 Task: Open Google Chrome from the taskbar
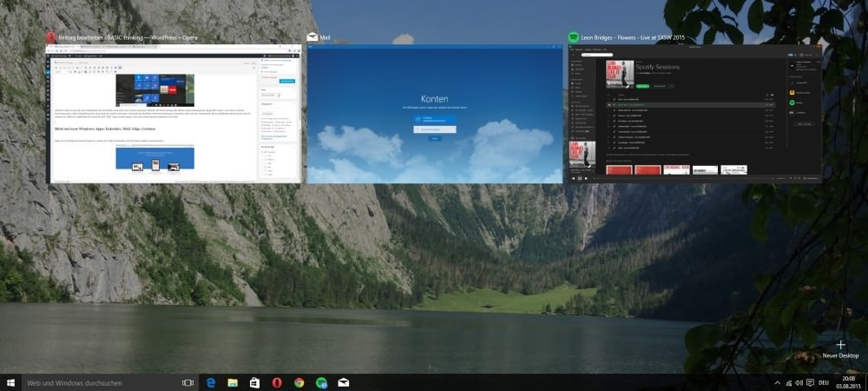click(x=299, y=382)
